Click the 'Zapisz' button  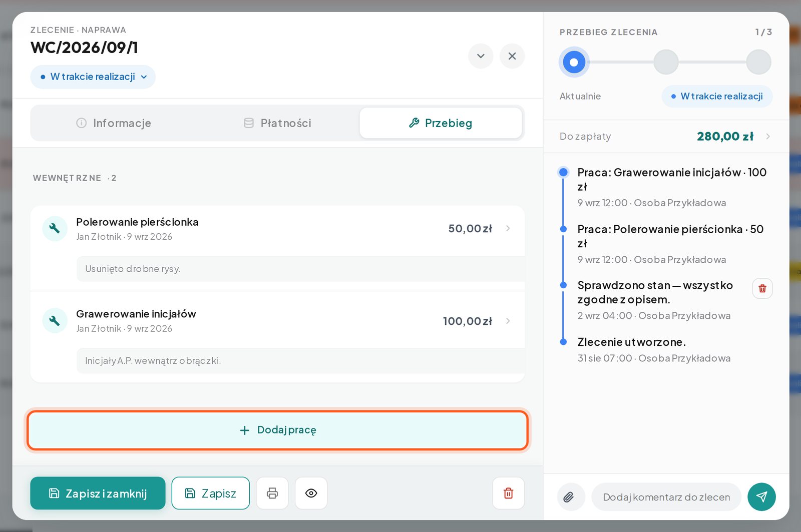coord(210,493)
